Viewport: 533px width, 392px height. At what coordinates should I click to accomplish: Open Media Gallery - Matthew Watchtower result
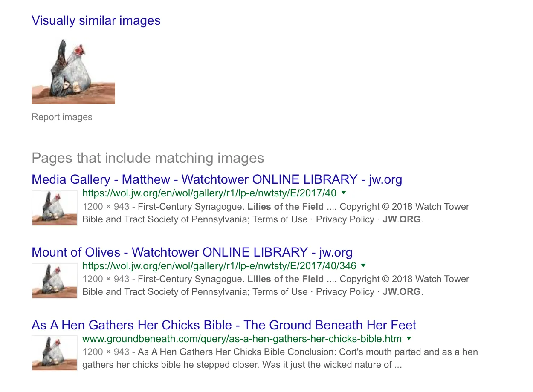(x=217, y=179)
